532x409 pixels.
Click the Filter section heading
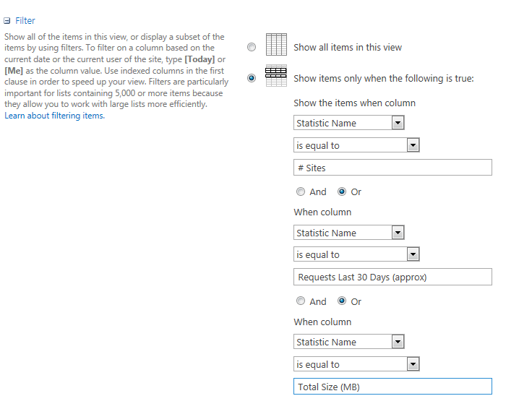tap(25, 21)
